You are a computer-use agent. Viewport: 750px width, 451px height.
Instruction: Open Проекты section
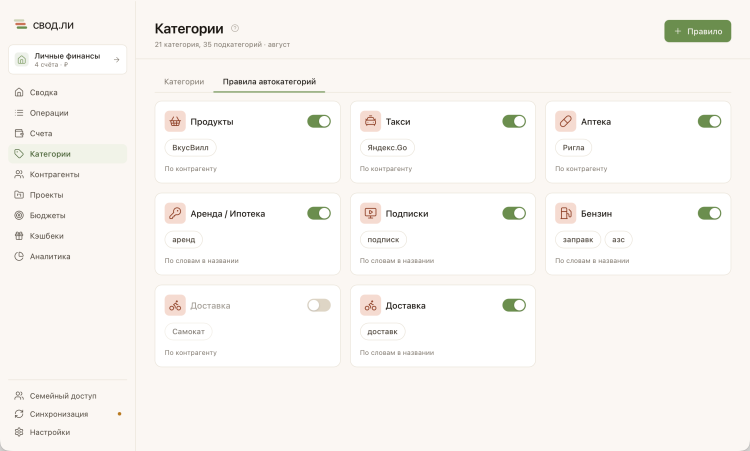tap(67, 195)
